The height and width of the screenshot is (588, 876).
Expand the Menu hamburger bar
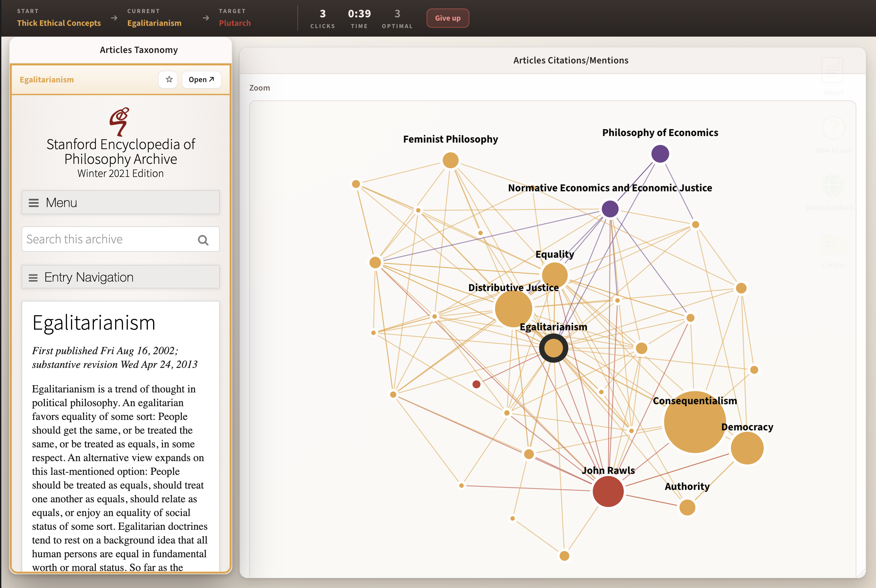tap(120, 202)
